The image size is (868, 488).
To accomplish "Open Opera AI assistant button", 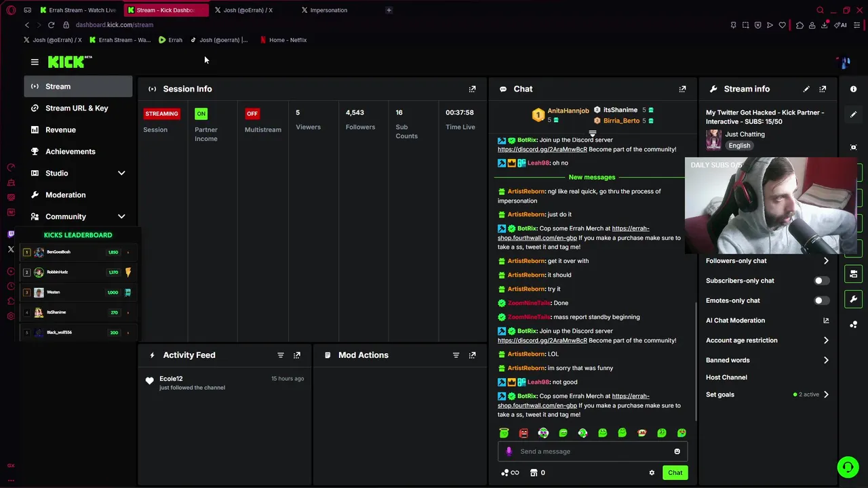I will (x=842, y=25).
